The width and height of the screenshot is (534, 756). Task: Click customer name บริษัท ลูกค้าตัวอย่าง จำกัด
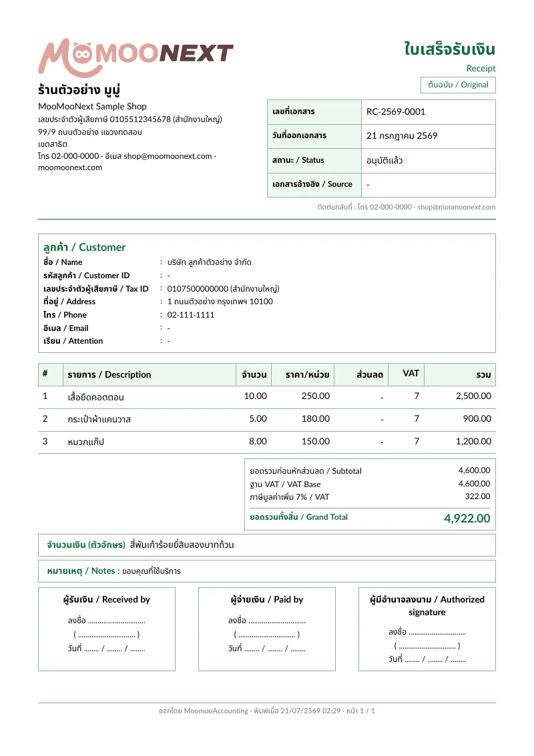pyautogui.click(x=210, y=262)
